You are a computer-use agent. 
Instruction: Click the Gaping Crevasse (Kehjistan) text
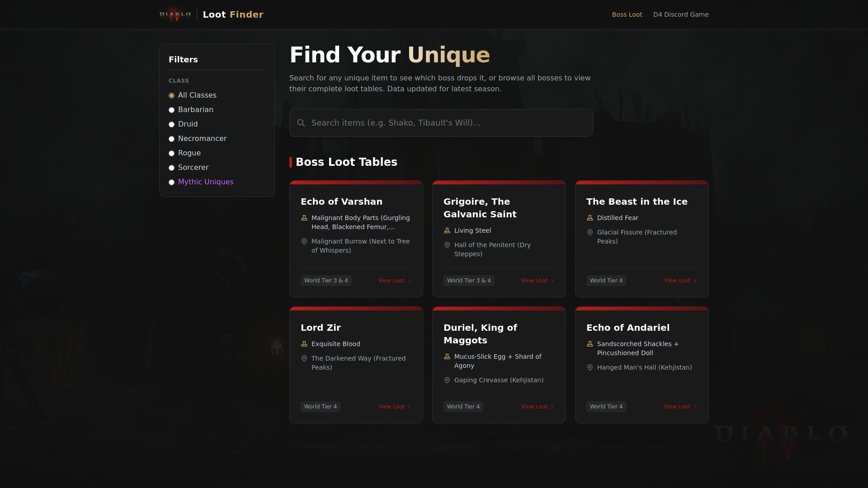click(499, 380)
